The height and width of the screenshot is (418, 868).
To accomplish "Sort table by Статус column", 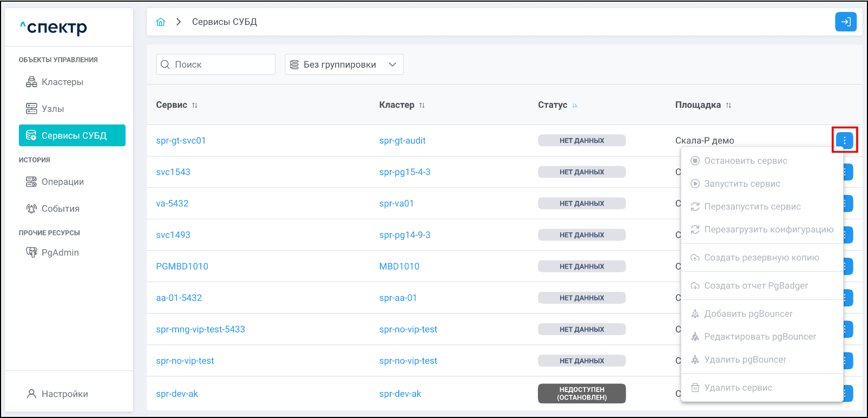I will pyautogui.click(x=575, y=105).
